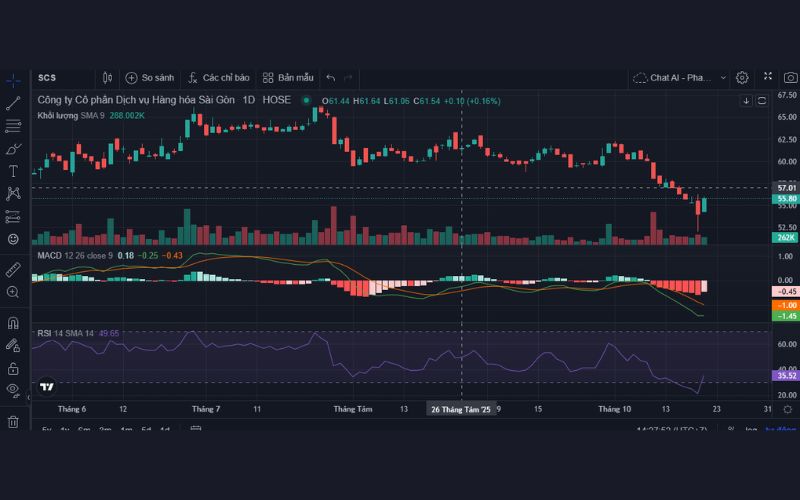Click the So sánh compare button
Screen dimensions: 800x500
click(x=149, y=77)
